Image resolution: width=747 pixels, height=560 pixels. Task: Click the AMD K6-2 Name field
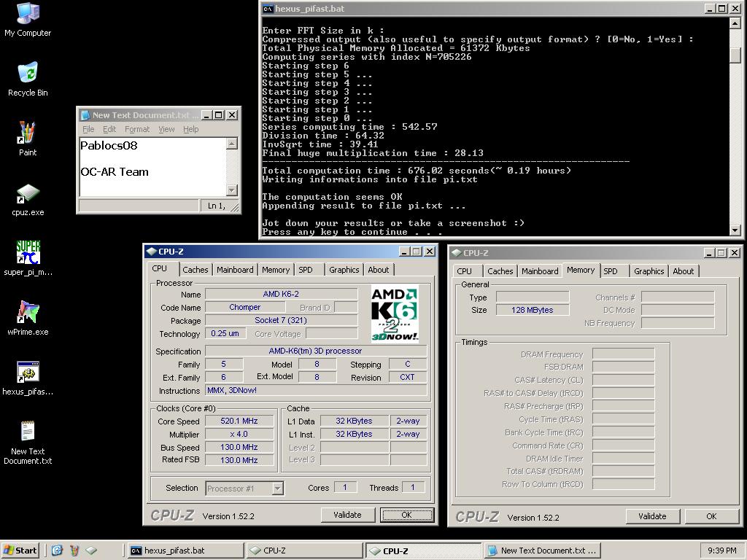pos(281,294)
